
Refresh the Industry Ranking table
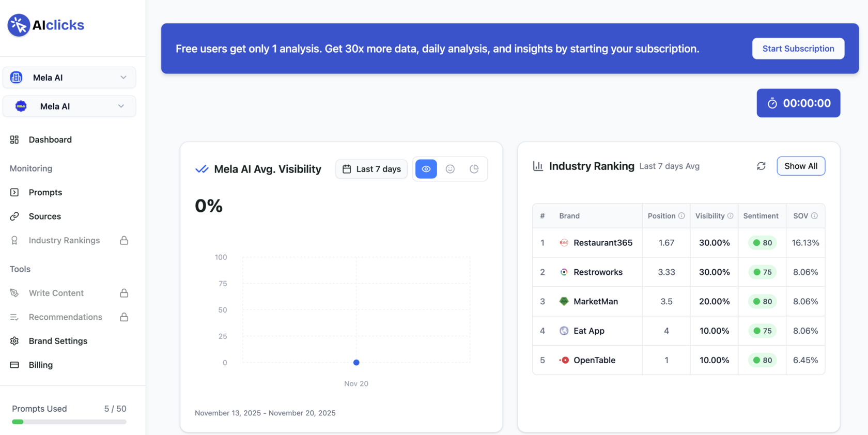tap(761, 166)
